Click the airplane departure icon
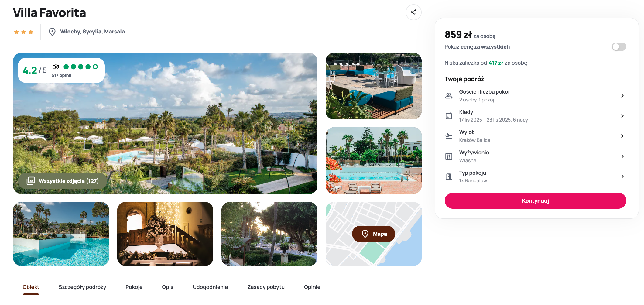Image resolution: width=644 pixels, height=305 pixels. click(x=449, y=136)
